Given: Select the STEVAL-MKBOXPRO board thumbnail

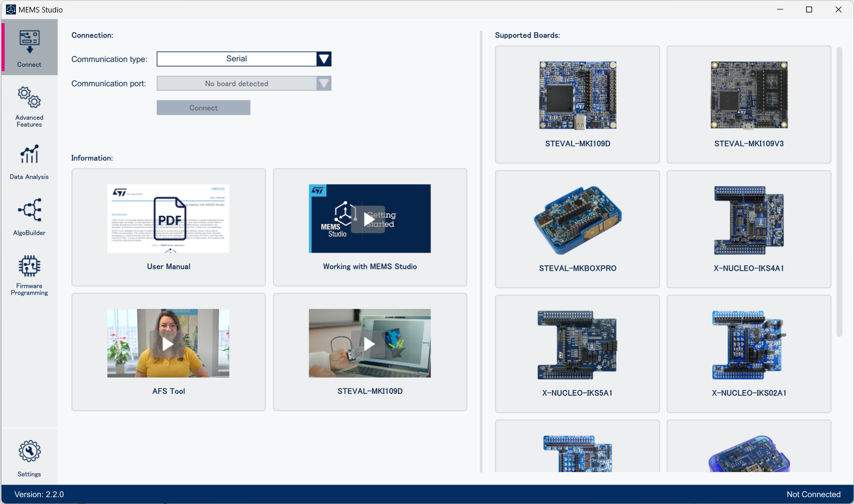Looking at the screenshot, I should tap(577, 220).
